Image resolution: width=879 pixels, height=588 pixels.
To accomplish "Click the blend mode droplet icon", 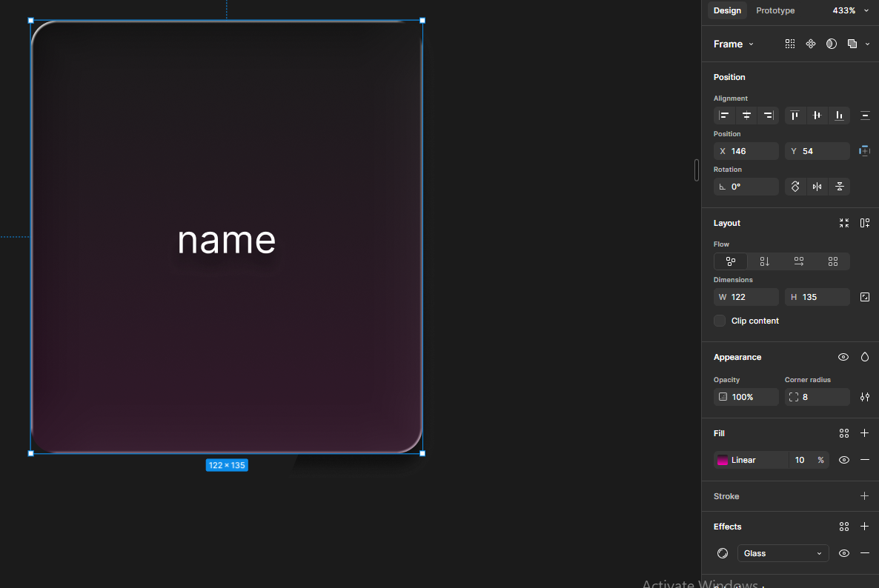I will click(x=865, y=357).
